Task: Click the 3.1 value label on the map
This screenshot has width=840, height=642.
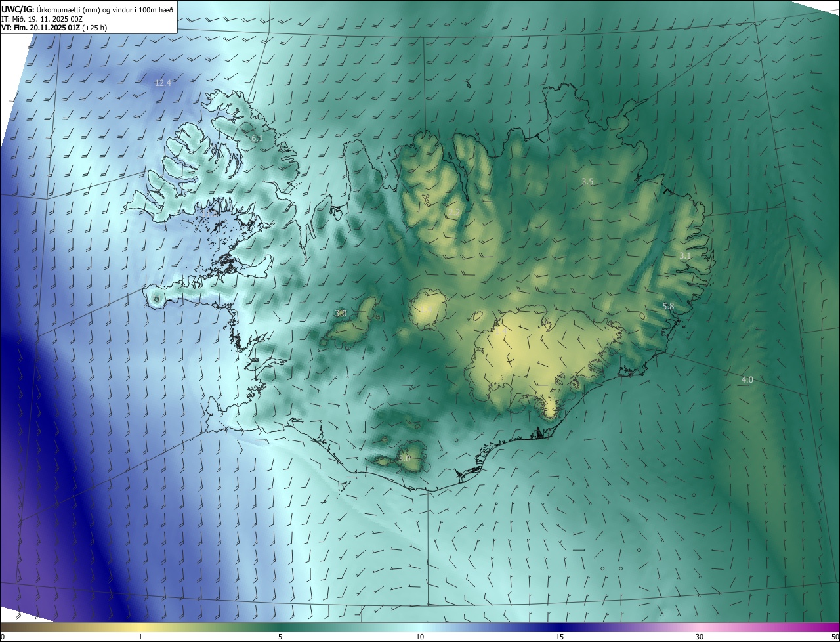Action: pos(685,255)
